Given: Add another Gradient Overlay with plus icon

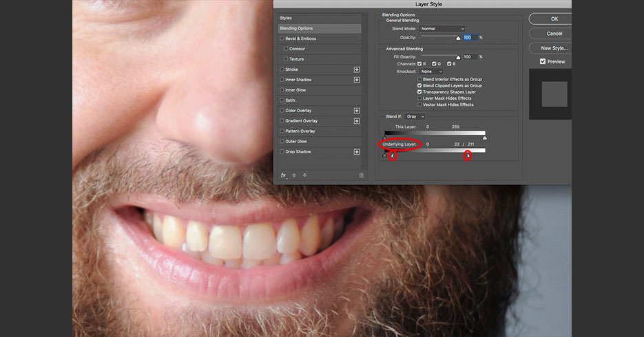Looking at the screenshot, I should point(357,121).
